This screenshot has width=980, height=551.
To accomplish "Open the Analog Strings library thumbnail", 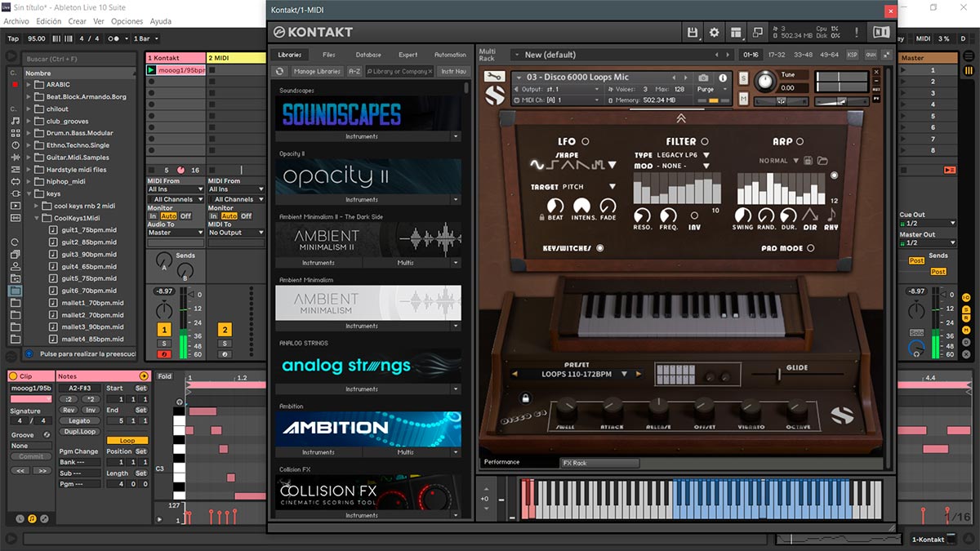I will coord(367,366).
